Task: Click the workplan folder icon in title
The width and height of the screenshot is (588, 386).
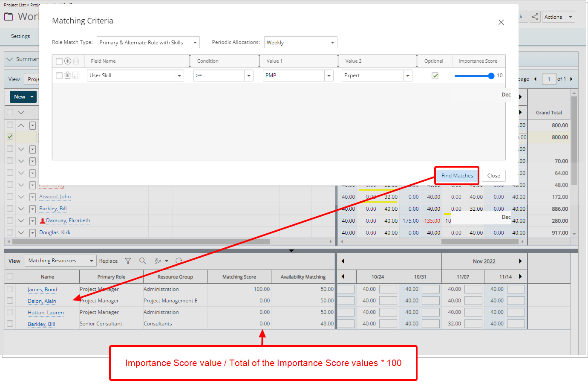Action: (x=9, y=17)
